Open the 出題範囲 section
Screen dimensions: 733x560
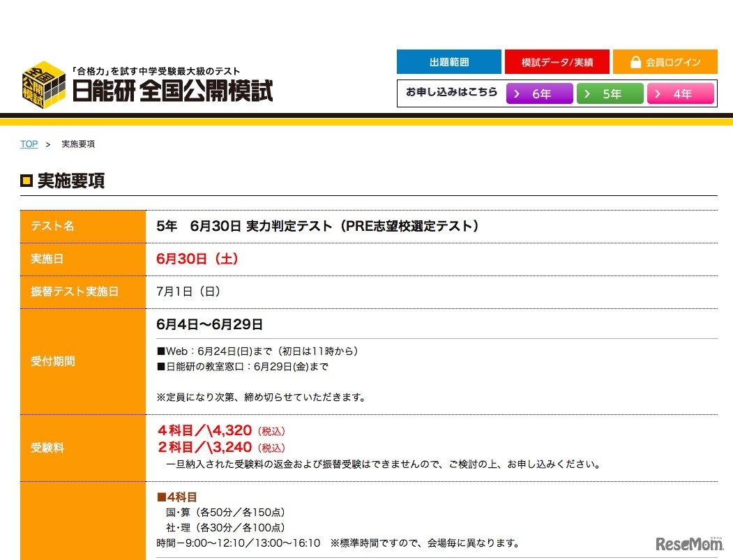[x=448, y=61]
